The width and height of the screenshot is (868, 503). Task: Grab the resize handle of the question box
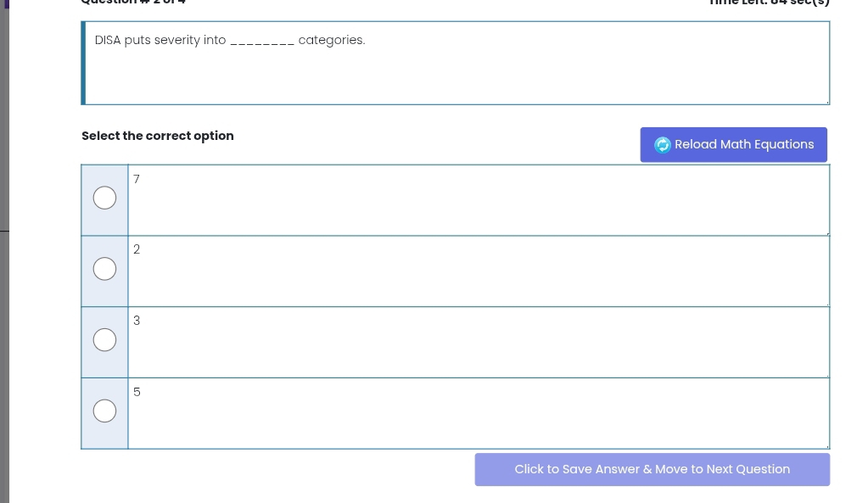(826, 102)
